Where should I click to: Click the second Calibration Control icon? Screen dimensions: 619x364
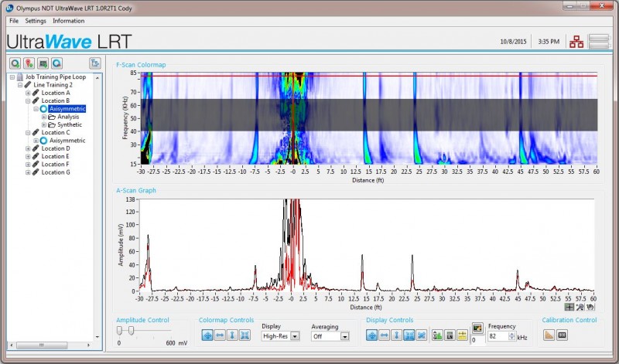(563, 335)
